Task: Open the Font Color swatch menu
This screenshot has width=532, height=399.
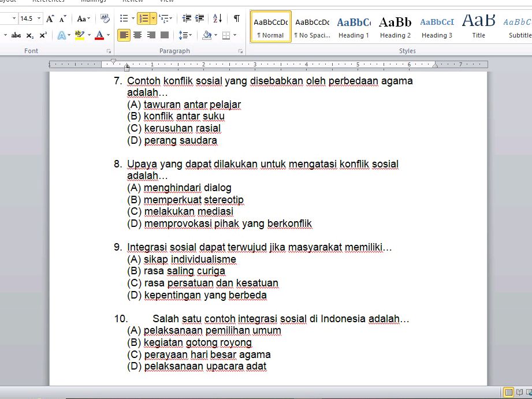Action: [x=108, y=35]
